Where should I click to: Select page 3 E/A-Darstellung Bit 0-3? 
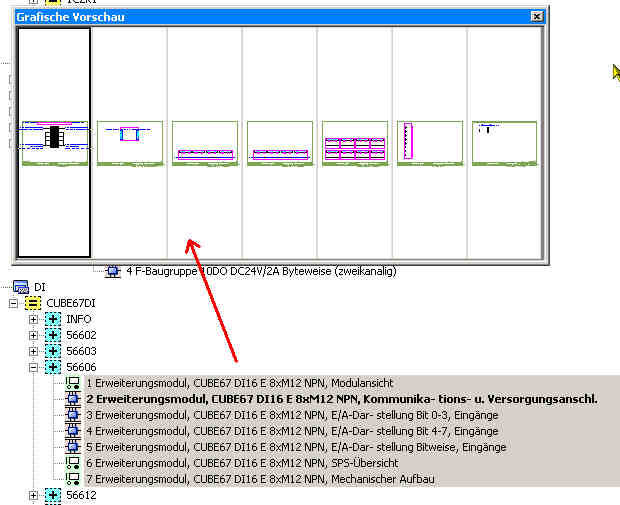pyautogui.click(x=292, y=415)
